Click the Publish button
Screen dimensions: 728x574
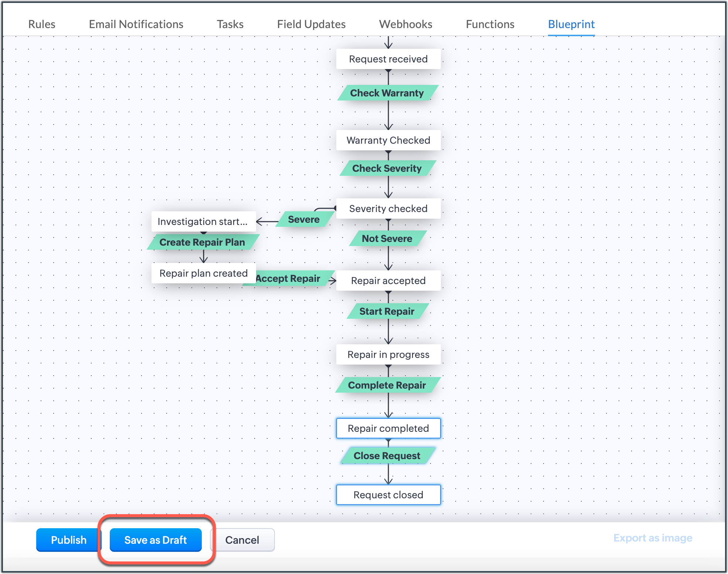(68, 540)
